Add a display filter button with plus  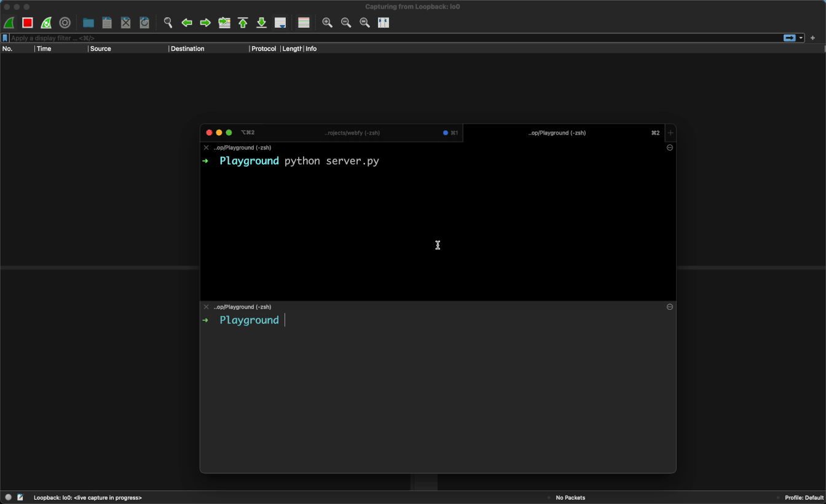click(x=812, y=38)
